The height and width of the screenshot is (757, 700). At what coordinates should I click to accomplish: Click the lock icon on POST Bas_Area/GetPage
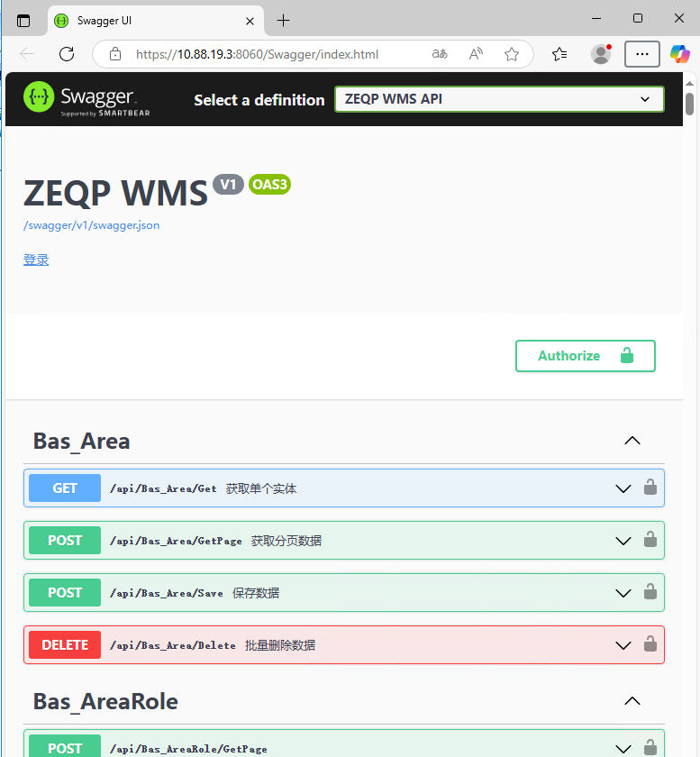pyautogui.click(x=650, y=540)
